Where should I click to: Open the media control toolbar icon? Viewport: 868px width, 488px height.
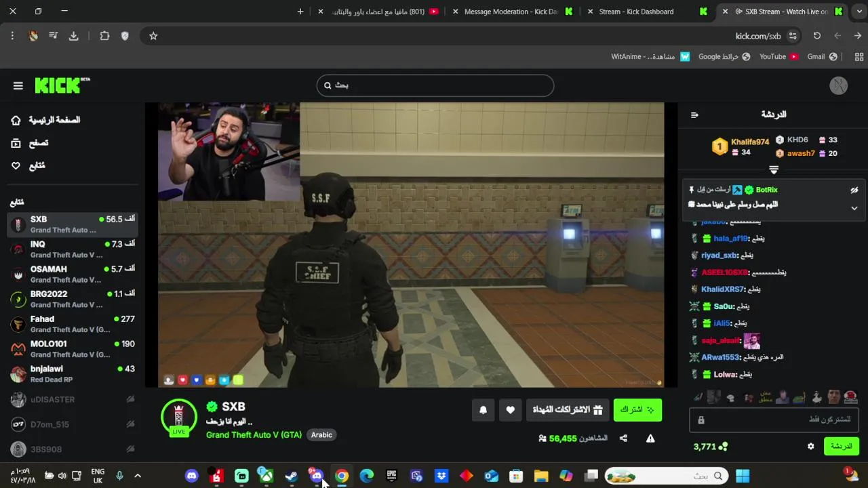54,36
